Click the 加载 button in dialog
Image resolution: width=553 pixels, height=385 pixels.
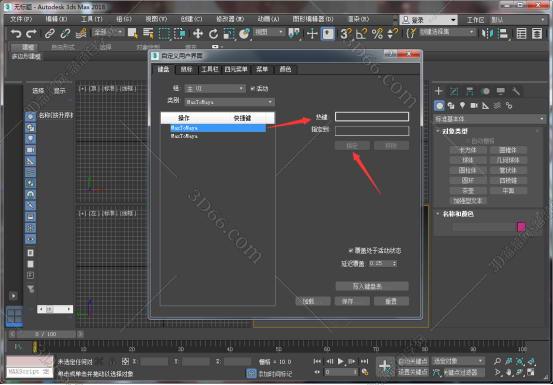[x=313, y=301]
